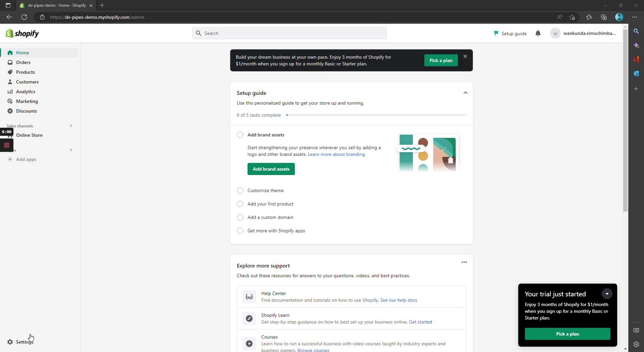Click the Shopify Learn compass icon
The image size is (644, 352).
click(249, 318)
